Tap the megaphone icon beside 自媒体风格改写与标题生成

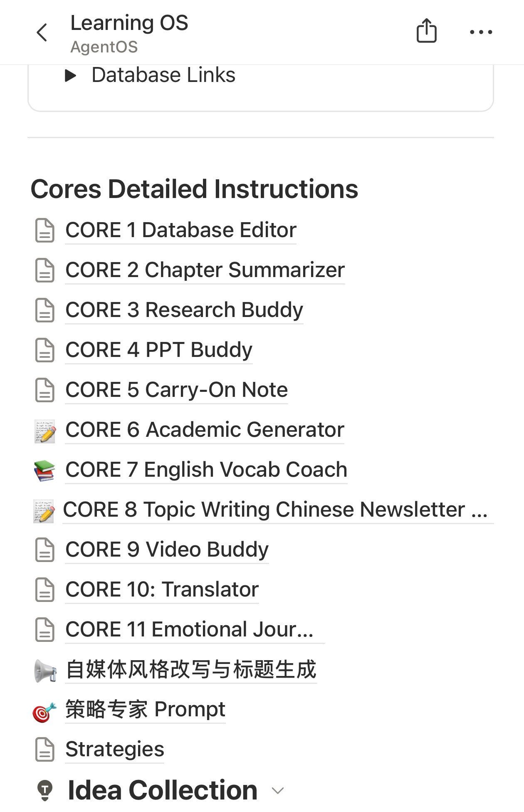(x=45, y=671)
